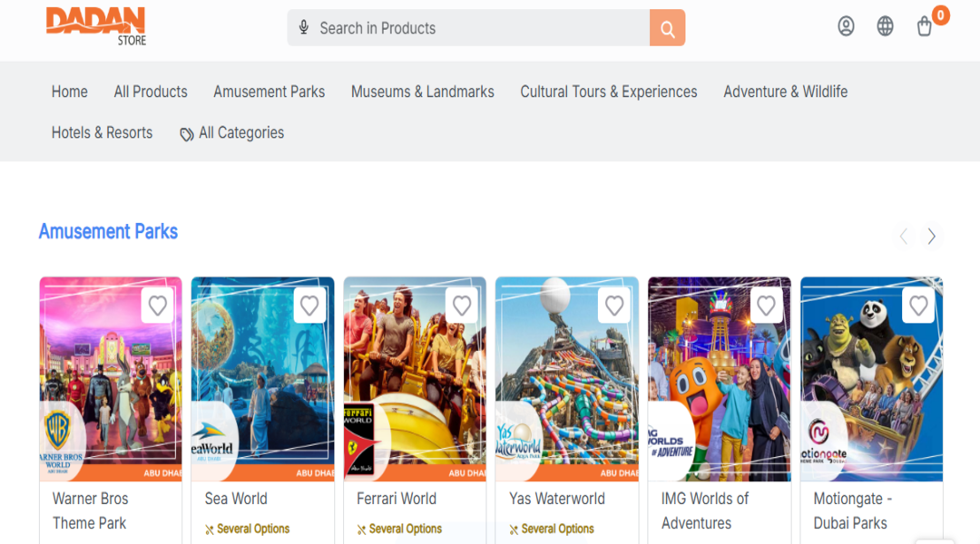Open the shopping bag cart icon

[x=925, y=27]
